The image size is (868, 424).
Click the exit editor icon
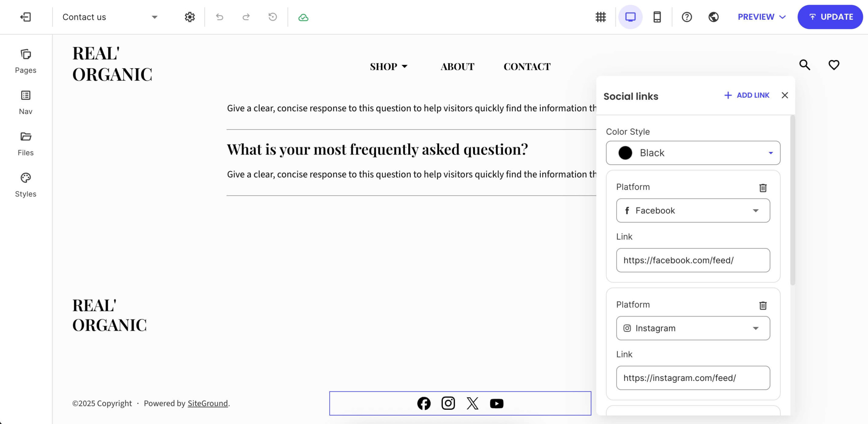click(x=25, y=17)
